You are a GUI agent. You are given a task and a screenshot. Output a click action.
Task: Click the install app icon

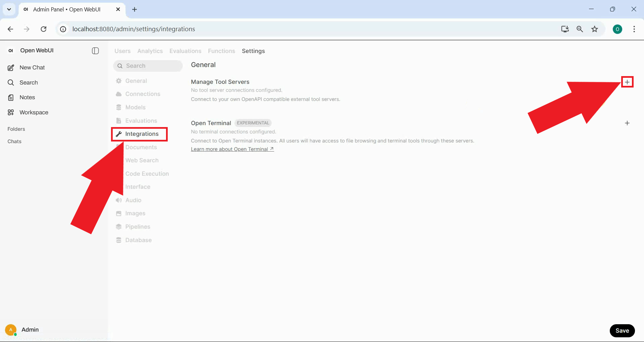(x=565, y=29)
